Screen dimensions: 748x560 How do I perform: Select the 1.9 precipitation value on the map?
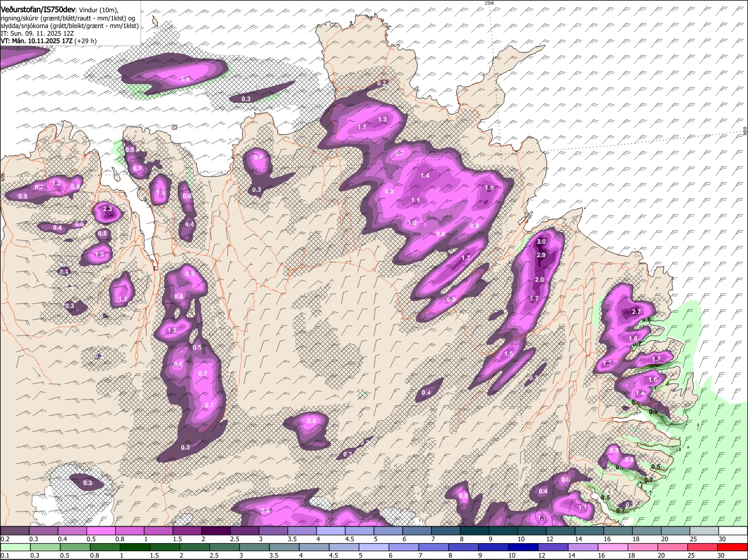[490, 188]
